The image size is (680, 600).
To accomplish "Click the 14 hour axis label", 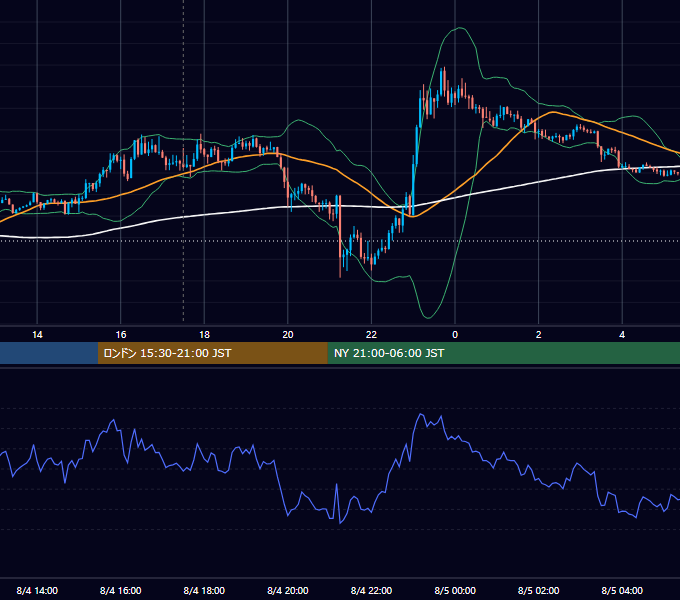I will pos(37,335).
